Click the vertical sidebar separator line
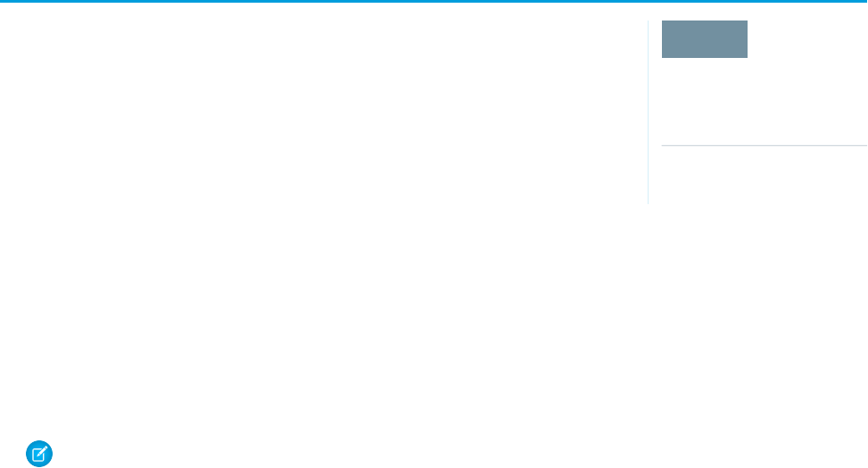 [649, 112]
